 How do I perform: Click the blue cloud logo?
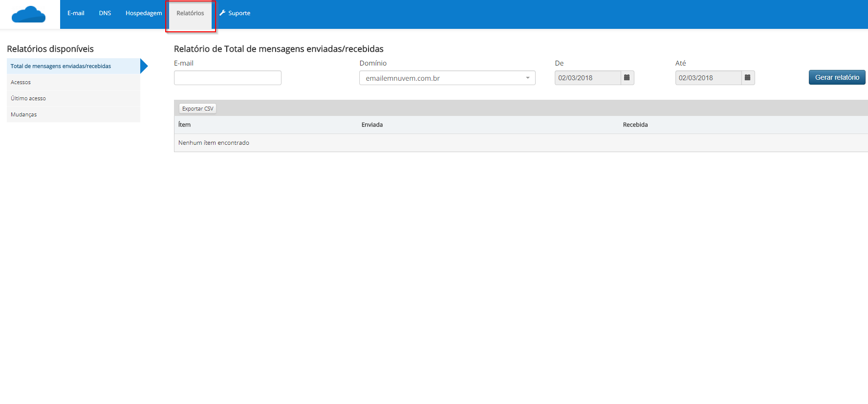28,15
